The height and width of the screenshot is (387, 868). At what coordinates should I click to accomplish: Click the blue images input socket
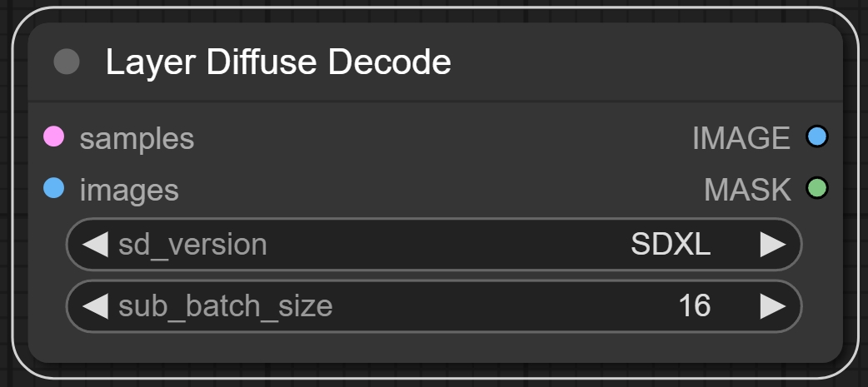(x=53, y=189)
